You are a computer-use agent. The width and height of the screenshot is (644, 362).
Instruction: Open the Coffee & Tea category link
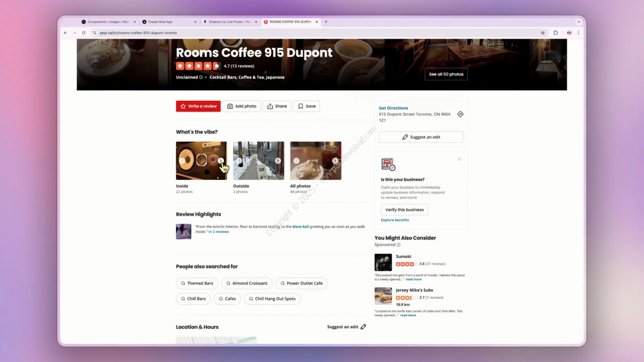pyautogui.click(x=251, y=77)
